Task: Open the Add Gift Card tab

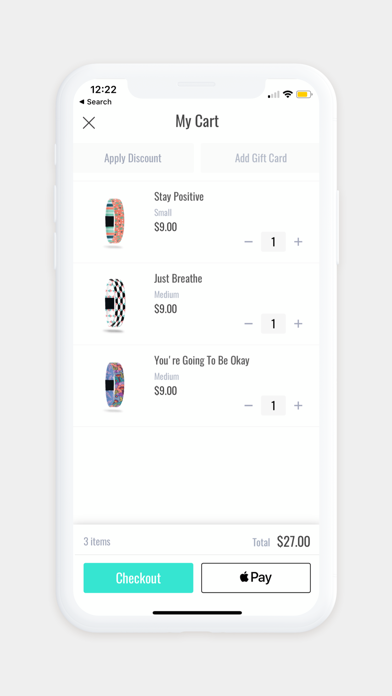Action: click(260, 158)
